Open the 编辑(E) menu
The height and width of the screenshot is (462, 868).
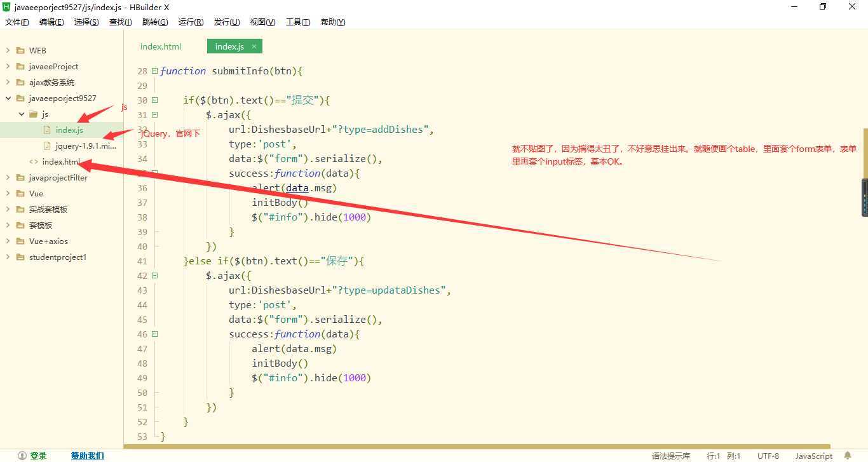click(51, 22)
